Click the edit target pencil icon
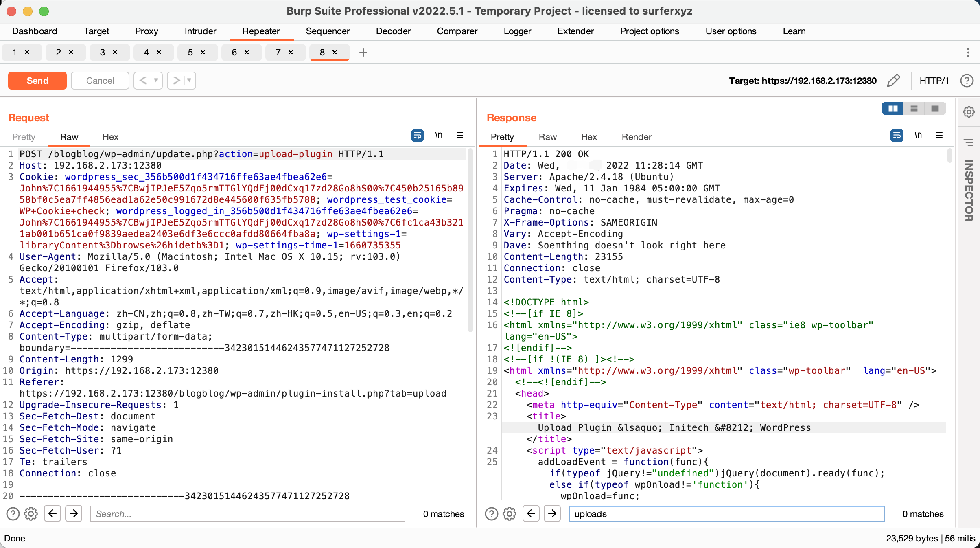This screenshot has height=548, width=980. (893, 81)
